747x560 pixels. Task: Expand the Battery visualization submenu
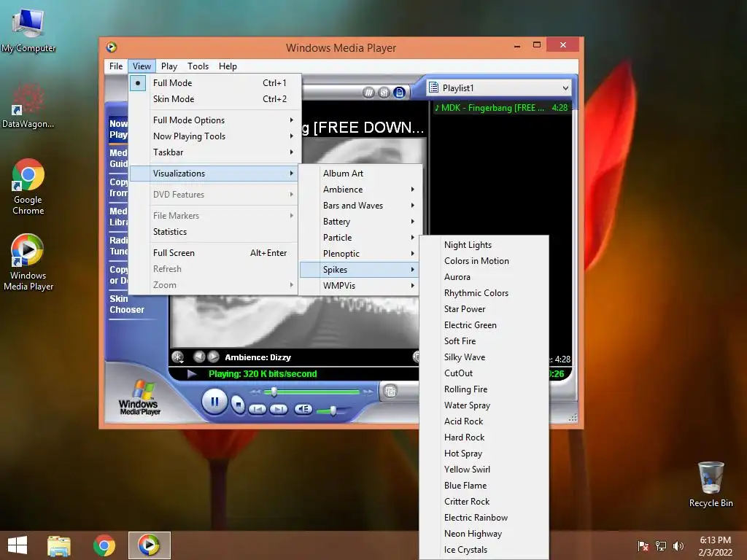coord(360,222)
